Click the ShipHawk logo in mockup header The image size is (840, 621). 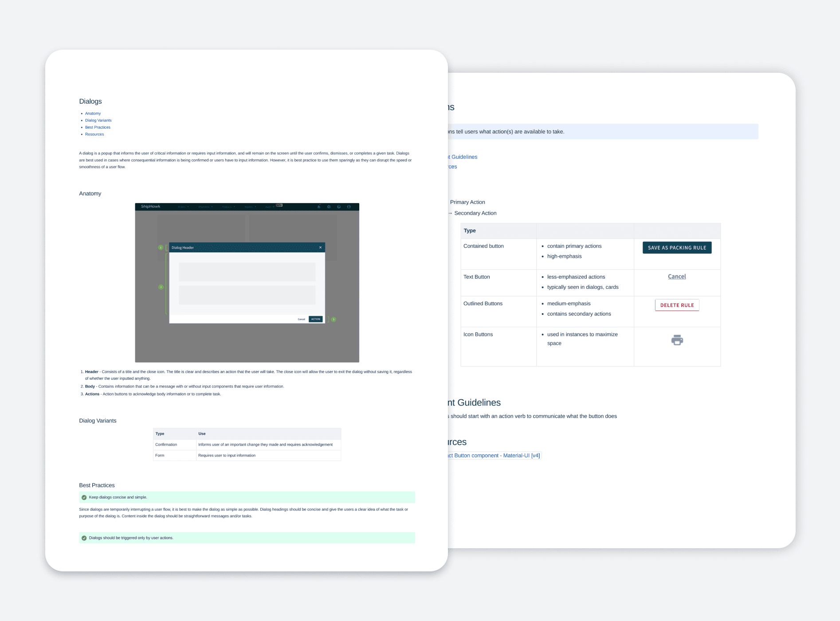[x=151, y=206]
